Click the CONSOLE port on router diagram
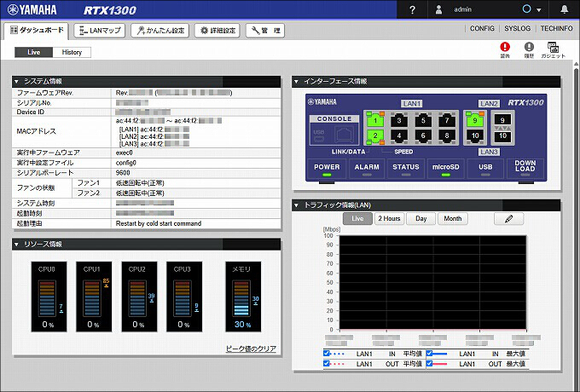 334,130
